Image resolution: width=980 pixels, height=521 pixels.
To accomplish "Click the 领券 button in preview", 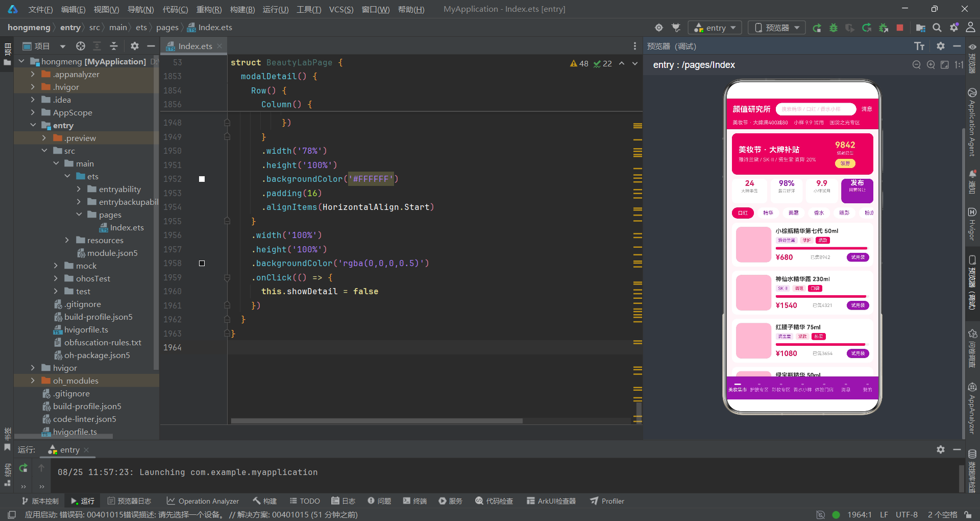I will click(x=845, y=163).
